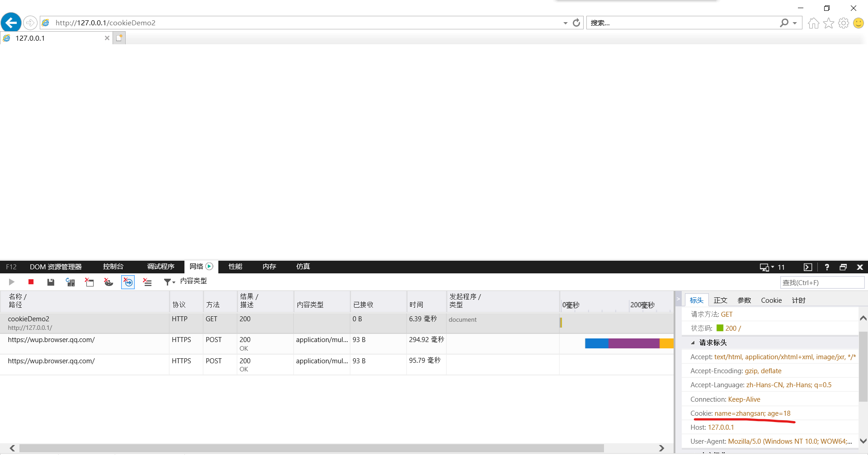Click the browser Forward arrow button
Screen dimensions: 868x455
pos(30,23)
